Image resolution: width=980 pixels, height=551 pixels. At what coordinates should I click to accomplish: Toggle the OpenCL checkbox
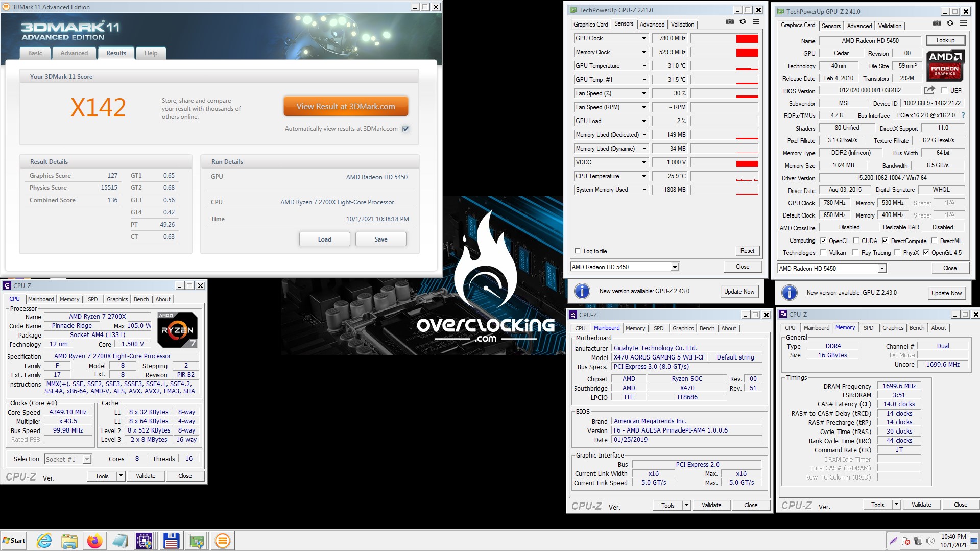823,241
